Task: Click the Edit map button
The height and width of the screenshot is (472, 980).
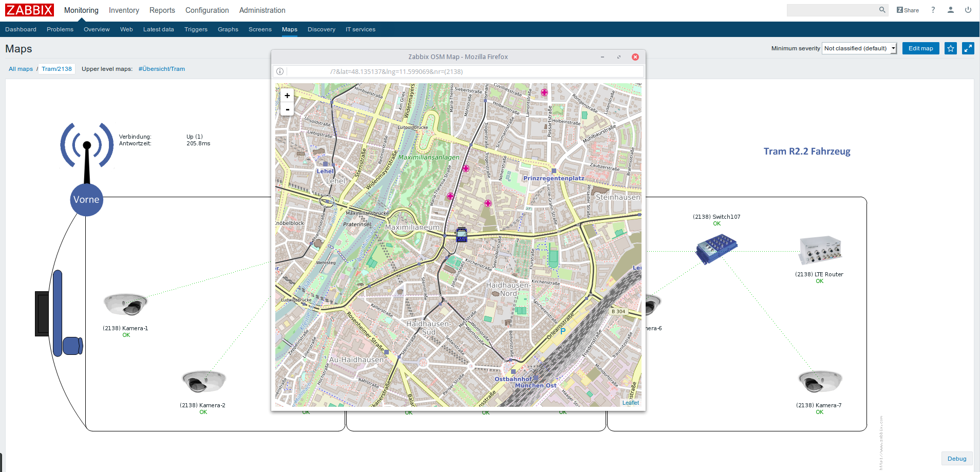Action: [x=920, y=48]
